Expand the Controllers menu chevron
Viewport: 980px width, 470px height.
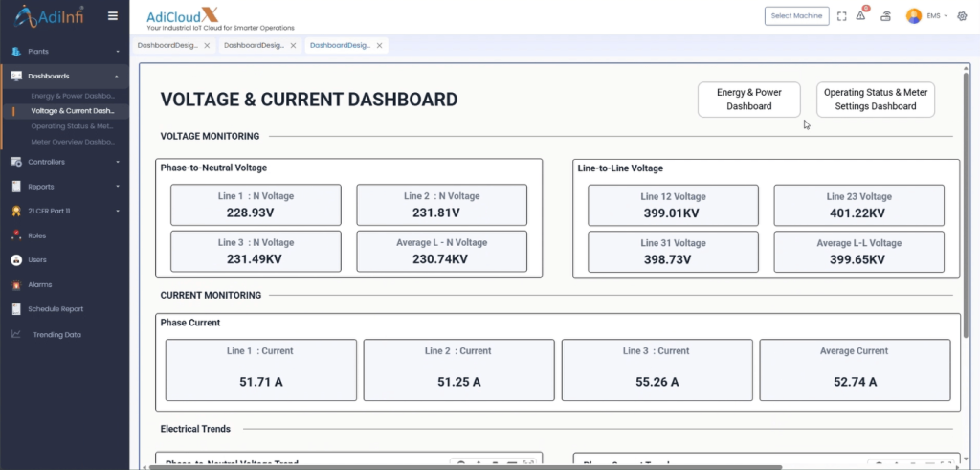(x=118, y=162)
